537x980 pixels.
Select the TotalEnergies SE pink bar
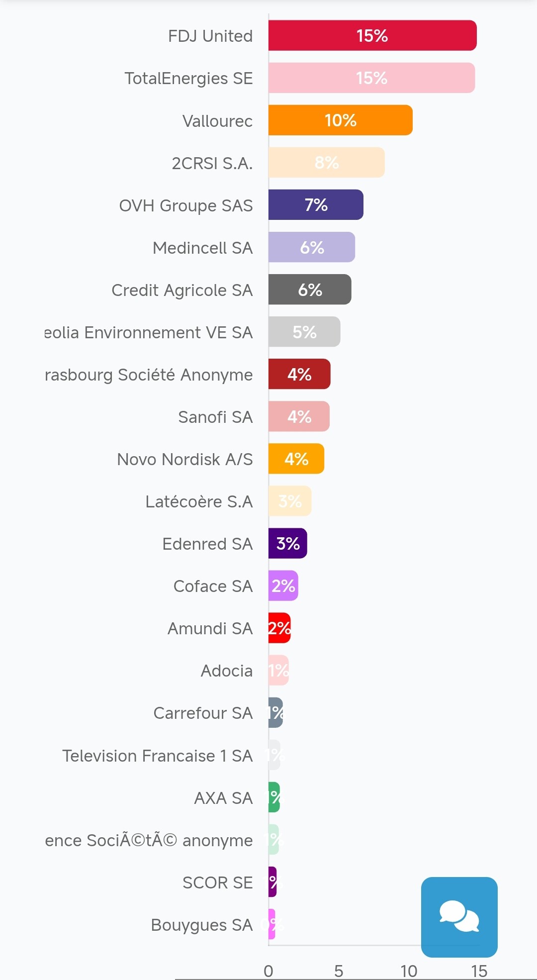[371, 78]
